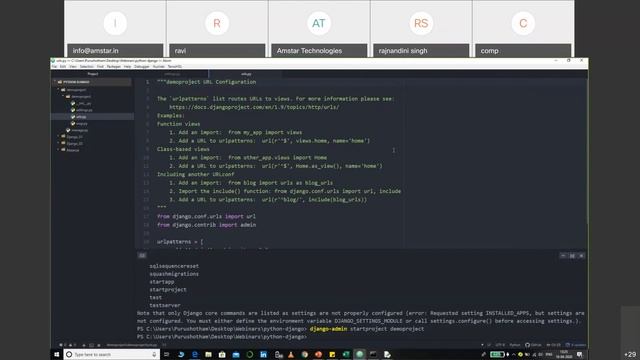
Task: Select the urls.py editor tab
Action: coord(246,74)
